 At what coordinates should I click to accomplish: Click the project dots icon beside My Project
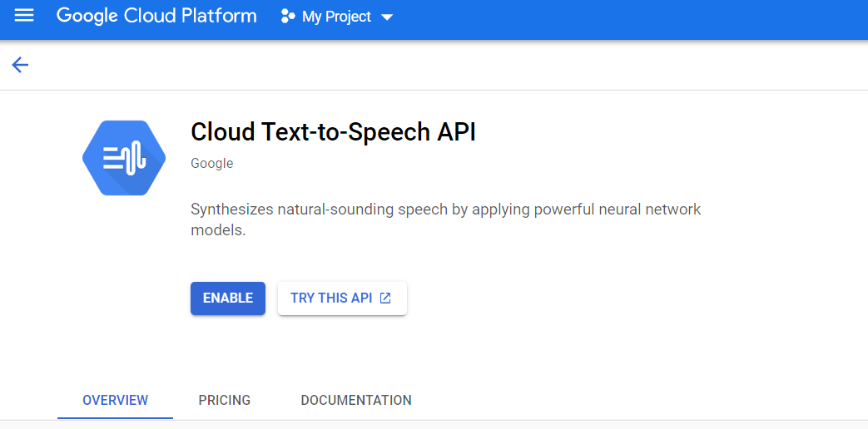(288, 17)
